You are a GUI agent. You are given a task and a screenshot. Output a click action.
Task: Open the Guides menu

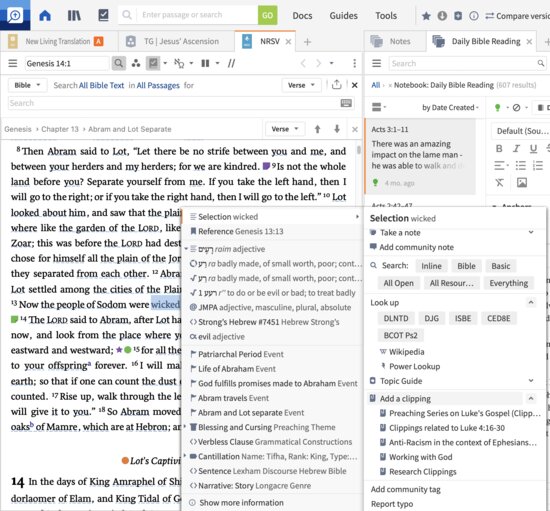click(343, 16)
